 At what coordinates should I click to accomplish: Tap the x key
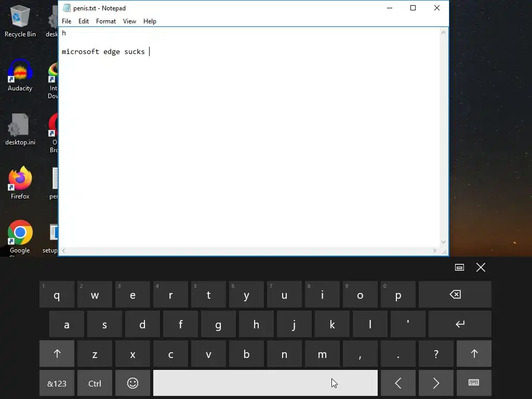[x=132, y=353]
